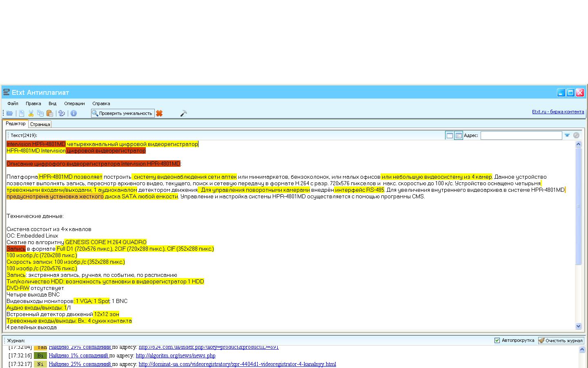This screenshot has width=588, height=368.
Task: Minimize the Etxt Антиплагиат window
Action: [x=561, y=92]
